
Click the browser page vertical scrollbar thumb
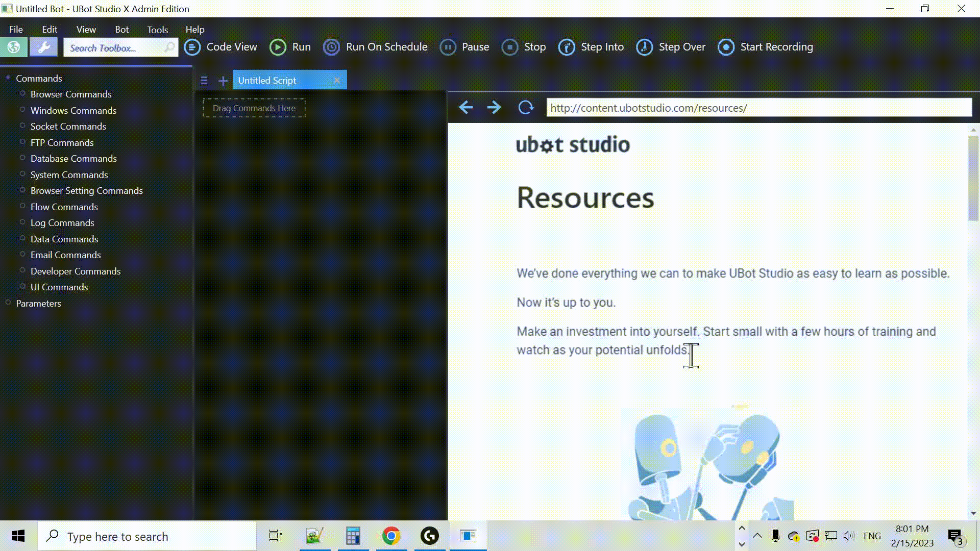point(973,179)
